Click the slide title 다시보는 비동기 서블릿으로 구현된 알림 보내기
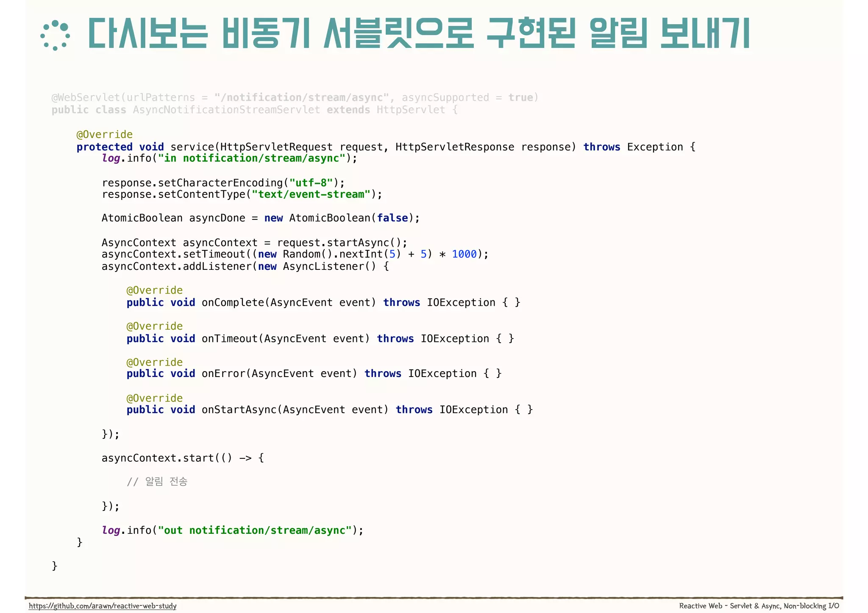The image size is (868, 613). (x=419, y=33)
